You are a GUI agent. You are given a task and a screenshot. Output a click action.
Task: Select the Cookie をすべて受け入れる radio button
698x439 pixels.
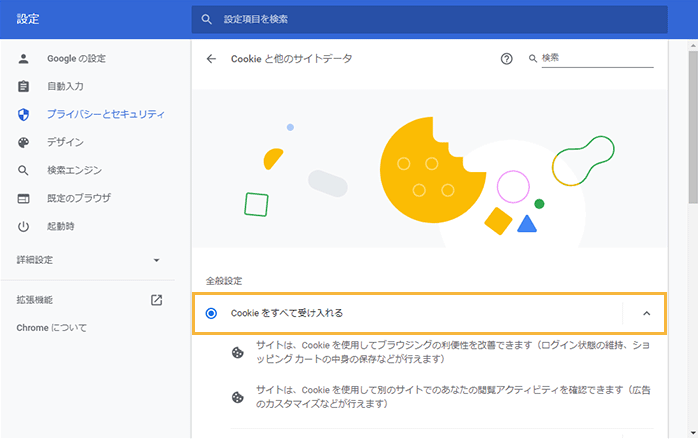point(211,313)
